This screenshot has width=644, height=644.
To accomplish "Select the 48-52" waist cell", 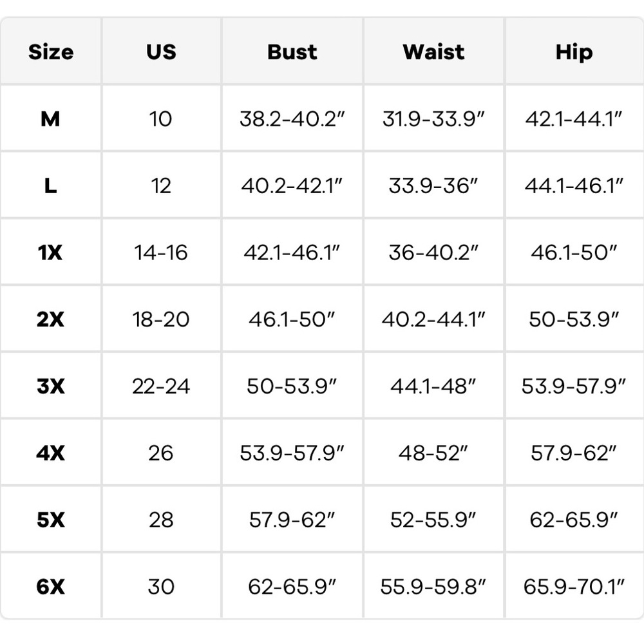I will coord(433,453).
